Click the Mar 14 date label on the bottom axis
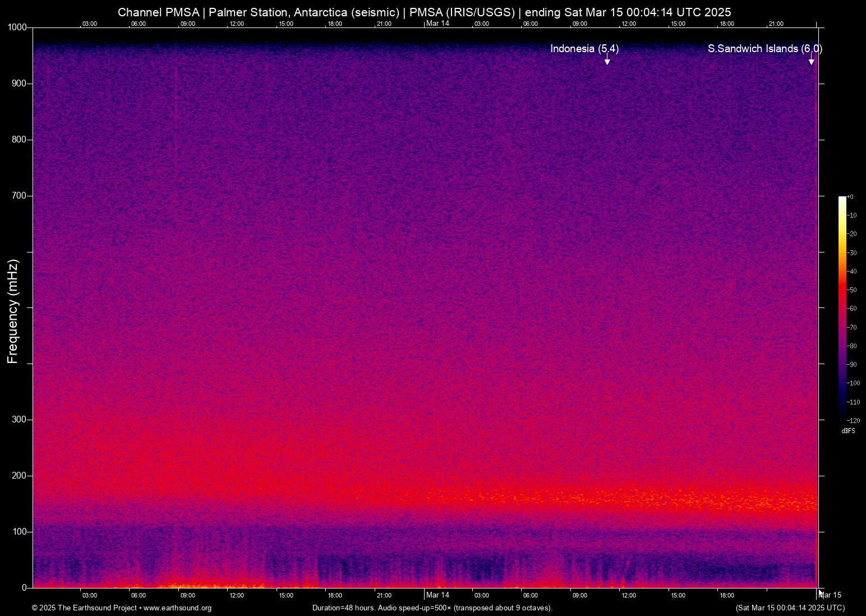 pos(437,595)
